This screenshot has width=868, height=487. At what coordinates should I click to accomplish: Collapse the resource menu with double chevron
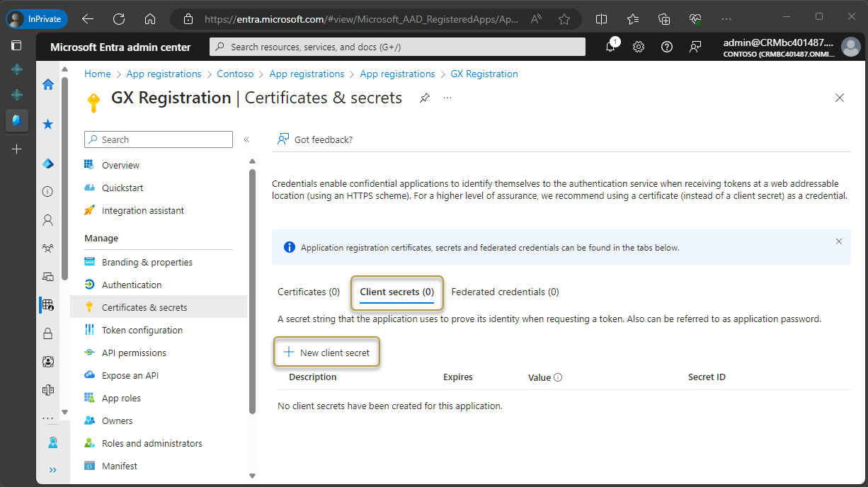[x=246, y=139]
